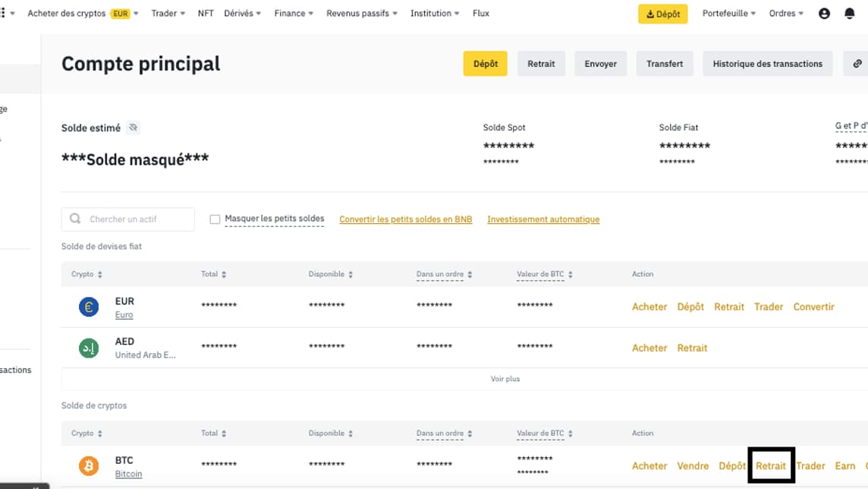The width and height of the screenshot is (868, 489).
Task: Open Convertir les petits soldes en BNB link
Action: (406, 219)
